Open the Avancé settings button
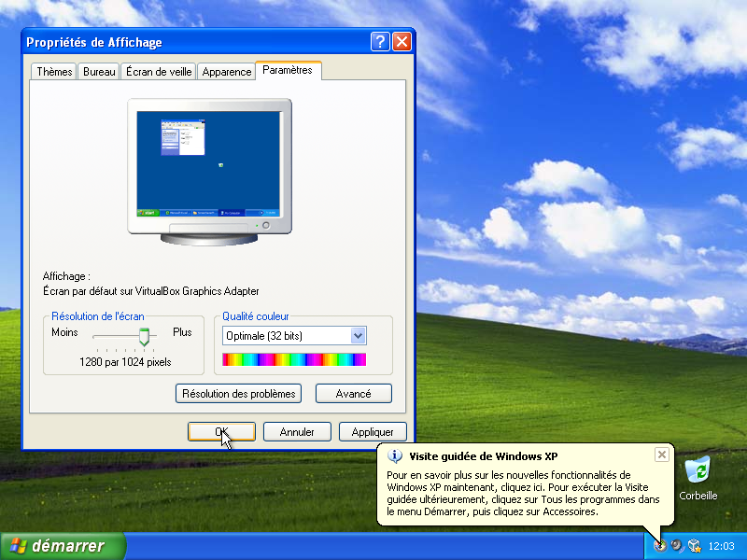Viewport: 747px width, 560px height. tap(353, 394)
